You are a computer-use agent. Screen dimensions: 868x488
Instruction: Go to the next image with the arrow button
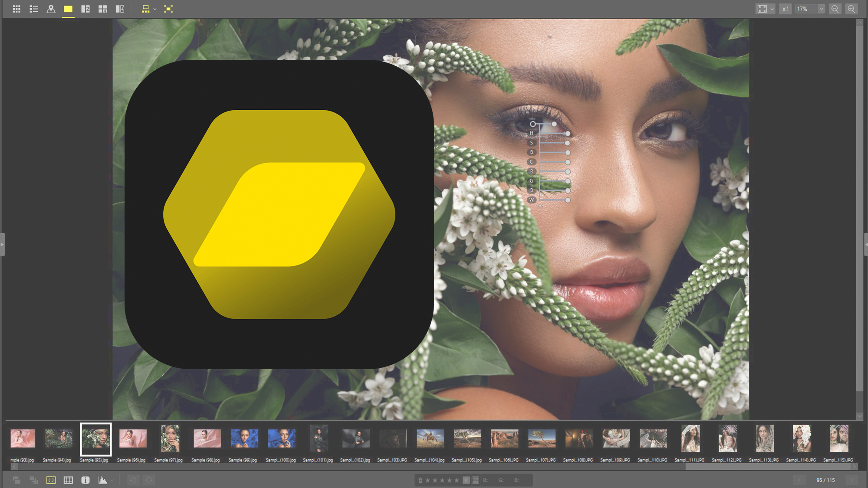tap(852, 480)
